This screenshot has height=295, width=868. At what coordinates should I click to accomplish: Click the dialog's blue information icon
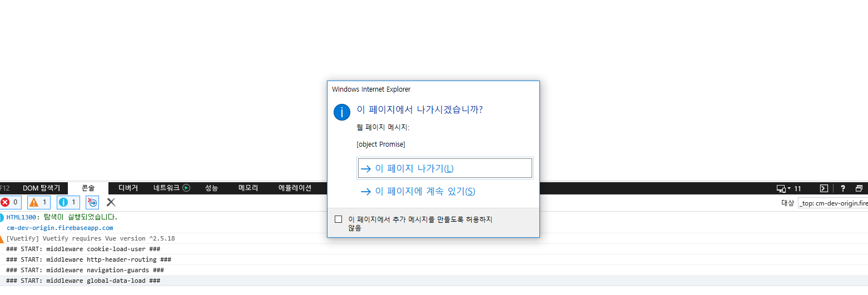tap(341, 112)
